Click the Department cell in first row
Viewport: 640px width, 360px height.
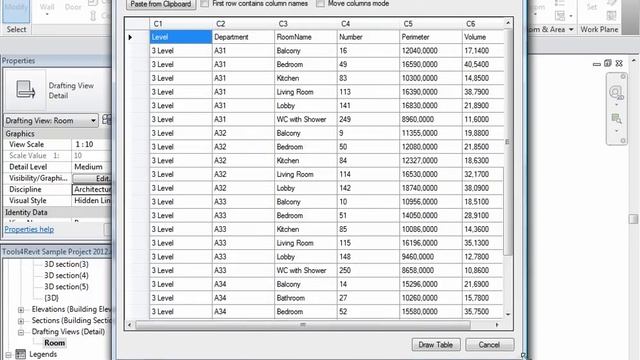243,37
